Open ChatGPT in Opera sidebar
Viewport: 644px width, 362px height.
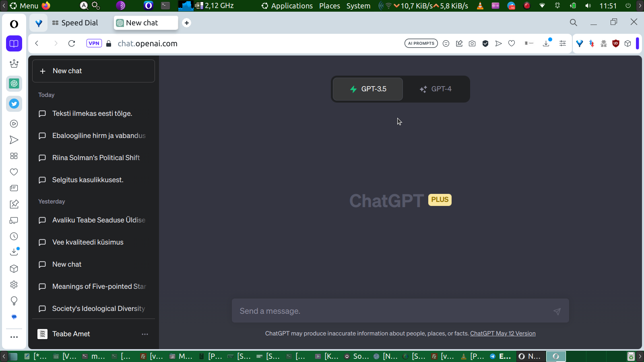(14, 84)
